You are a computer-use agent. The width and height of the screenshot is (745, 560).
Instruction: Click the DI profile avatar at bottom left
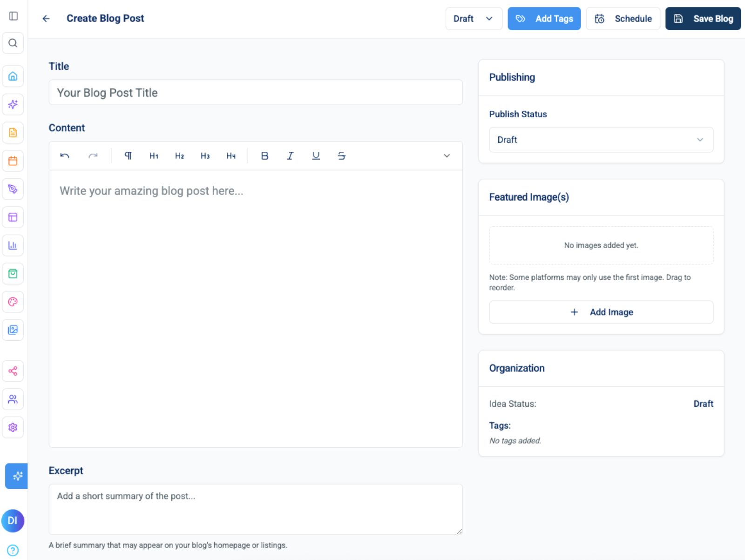point(13,521)
